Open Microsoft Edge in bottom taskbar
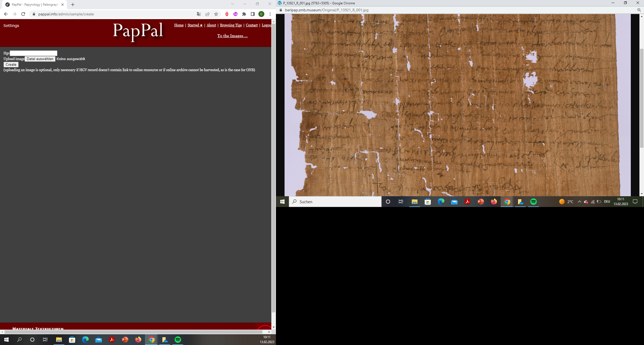This screenshot has width=644, height=345. [x=85, y=340]
